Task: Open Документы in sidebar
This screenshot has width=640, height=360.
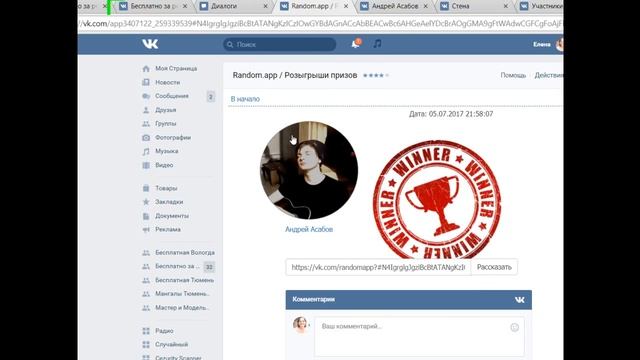Action: (172, 216)
